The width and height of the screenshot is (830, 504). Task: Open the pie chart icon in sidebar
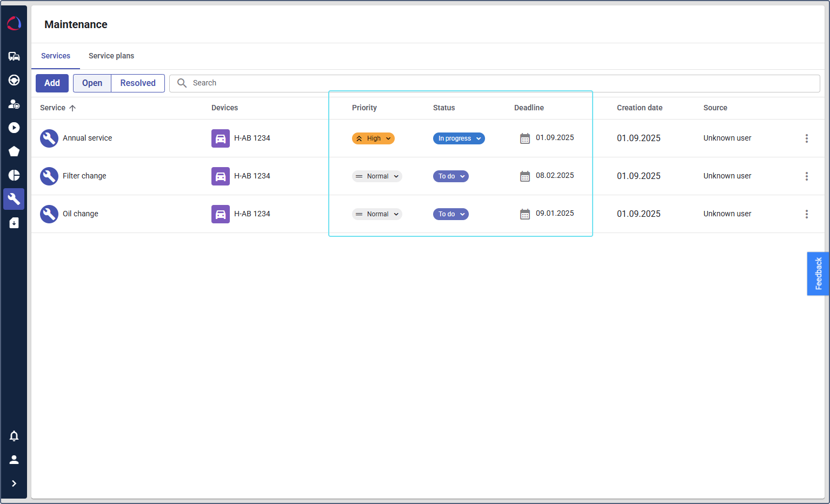click(14, 175)
